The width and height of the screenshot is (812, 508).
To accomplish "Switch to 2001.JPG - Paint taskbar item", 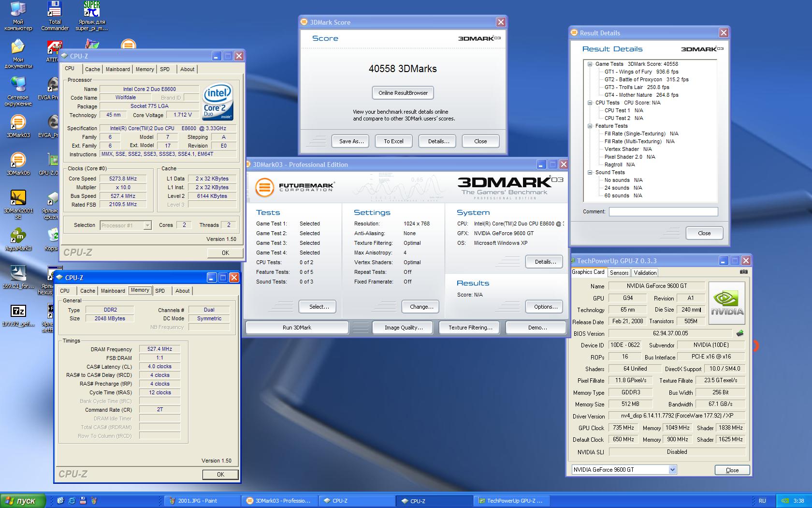I will tap(202, 501).
